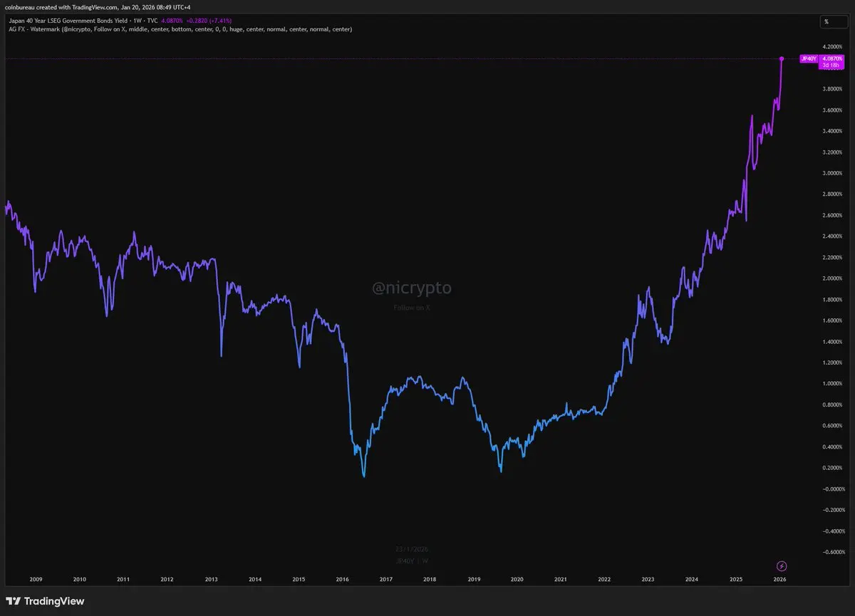The image size is (855, 616).
Task: Select the 2020 label on time axis
Action: [517, 580]
